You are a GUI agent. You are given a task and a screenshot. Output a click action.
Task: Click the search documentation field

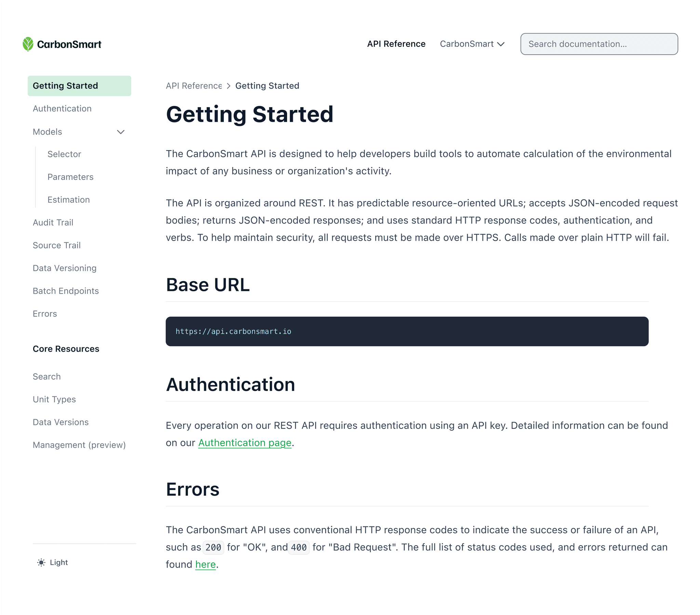click(599, 44)
